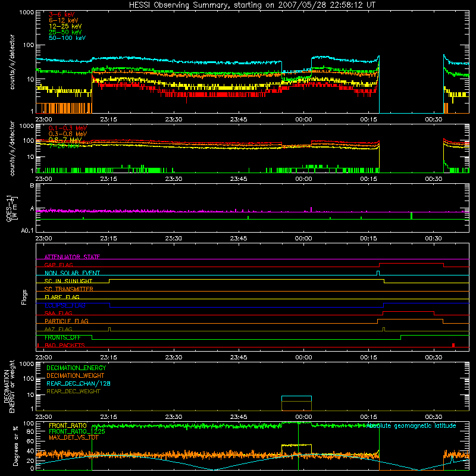Click the Absolute geomagnetic latitude label
The height and width of the screenshot is (476, 476).
point(411,425)
